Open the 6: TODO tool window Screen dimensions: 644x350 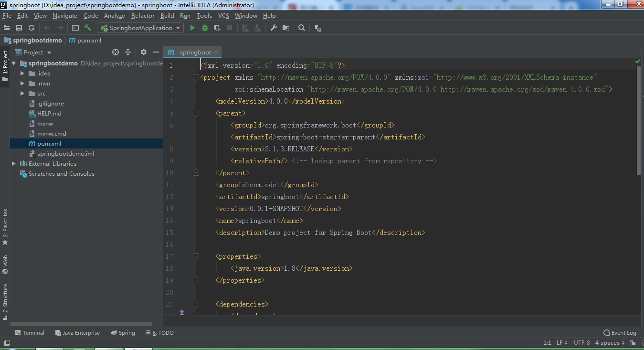tap(160, 333)
